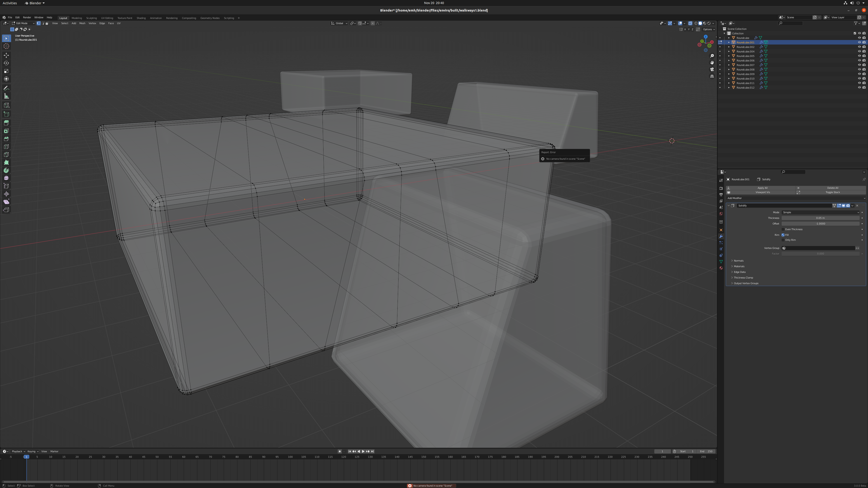Viewport: 868px width, 488px height.
Task: Open the Tool properties tab
Action: coord(721,180)
